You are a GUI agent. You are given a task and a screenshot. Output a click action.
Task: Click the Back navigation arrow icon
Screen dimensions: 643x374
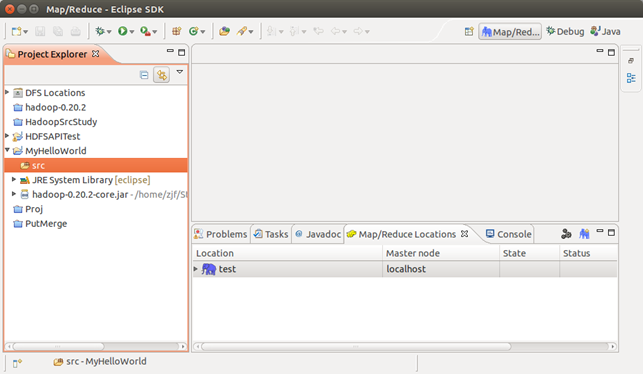coord(336,31)
